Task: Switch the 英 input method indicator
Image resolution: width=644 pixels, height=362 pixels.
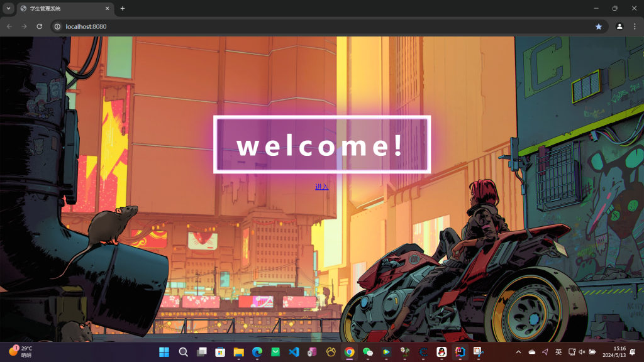Action: [x=558, y=352]
